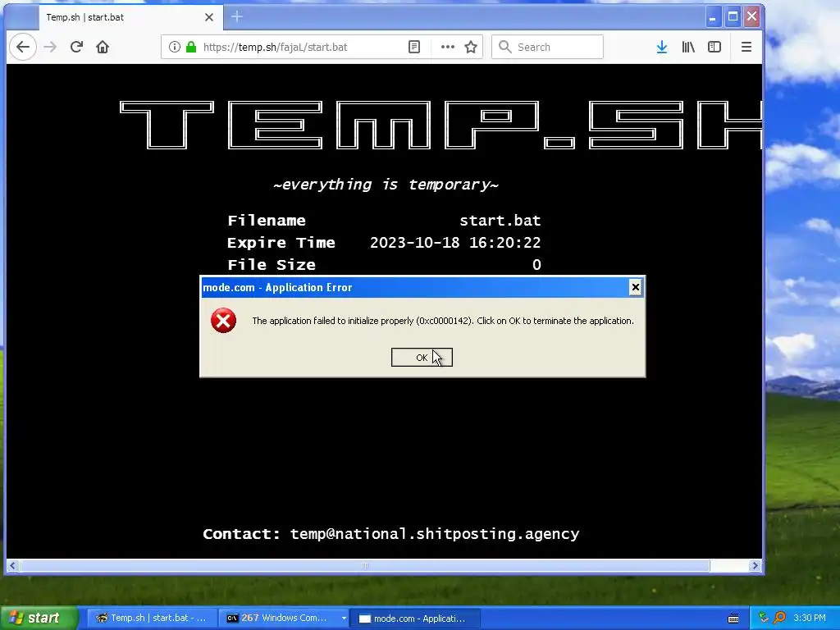The height and width of the screenshot is (630, 840).
Task: Open the Windows Start menu
Action: (x=38, y=619)
